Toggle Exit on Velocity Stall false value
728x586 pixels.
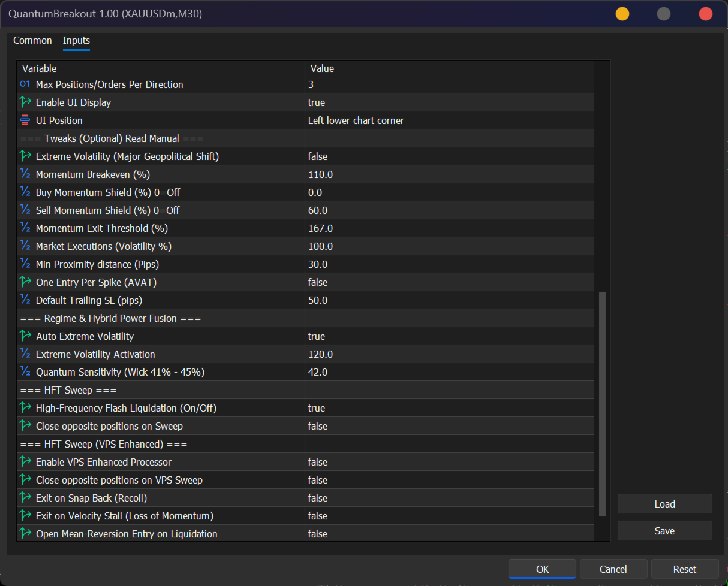449,516
